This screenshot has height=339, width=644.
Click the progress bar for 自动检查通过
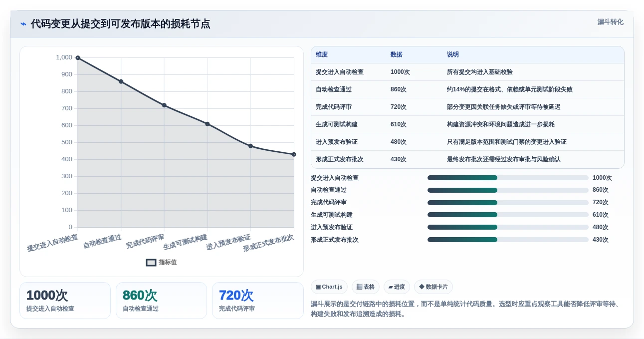click(508, 190)
